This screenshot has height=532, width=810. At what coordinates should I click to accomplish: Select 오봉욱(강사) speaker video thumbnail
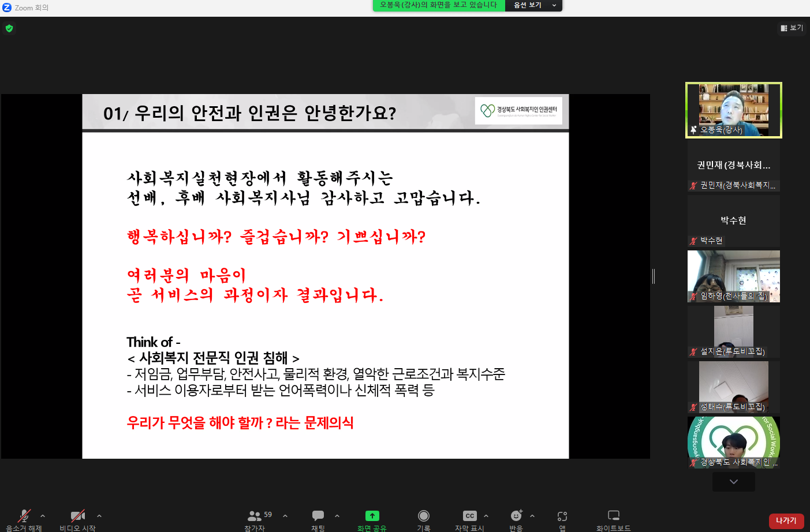734,110
